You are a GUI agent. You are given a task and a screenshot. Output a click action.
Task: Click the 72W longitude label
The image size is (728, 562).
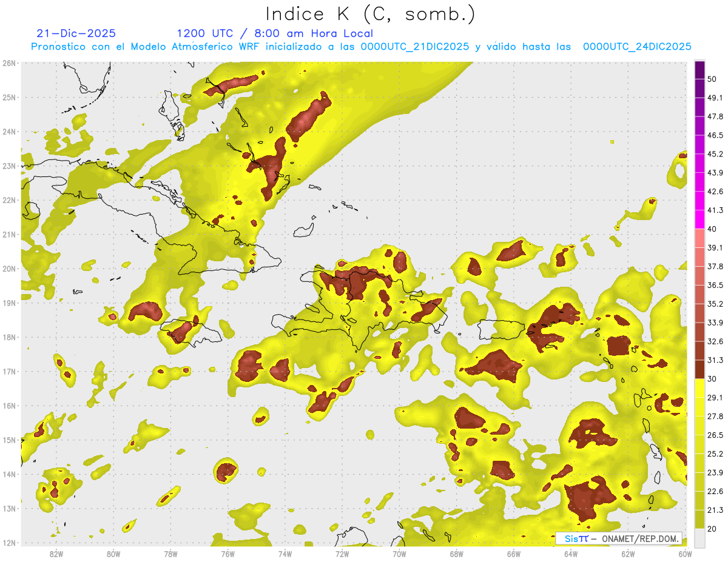point(342,554)
